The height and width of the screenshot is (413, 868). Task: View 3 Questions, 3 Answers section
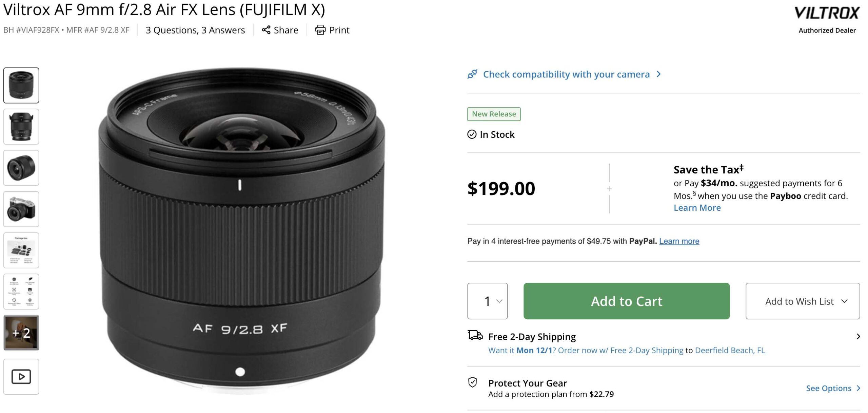(195, 30)
